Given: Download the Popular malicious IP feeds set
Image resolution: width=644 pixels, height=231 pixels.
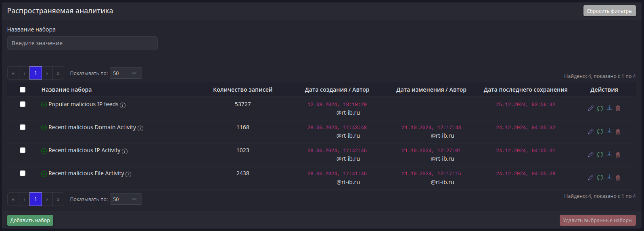Looking at the screenshot, I should (x=609, y=107).
